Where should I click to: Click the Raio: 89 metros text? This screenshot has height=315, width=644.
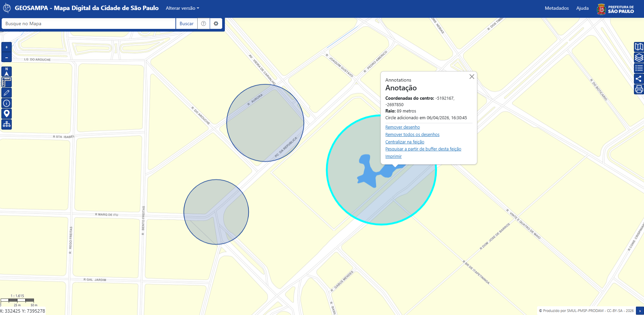(401, 111)
